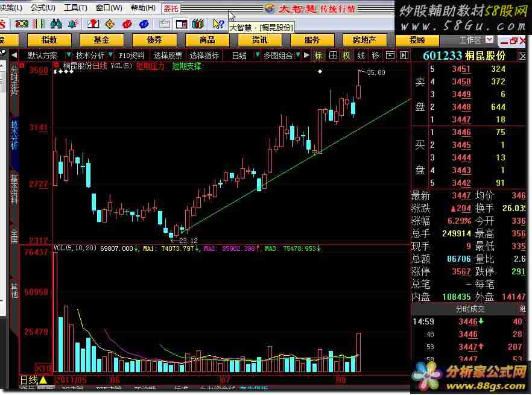The width and height of the screenshot is (532, 395).
Task: Click the 委托 trading entrust button
Action: [x=171, y=8]
